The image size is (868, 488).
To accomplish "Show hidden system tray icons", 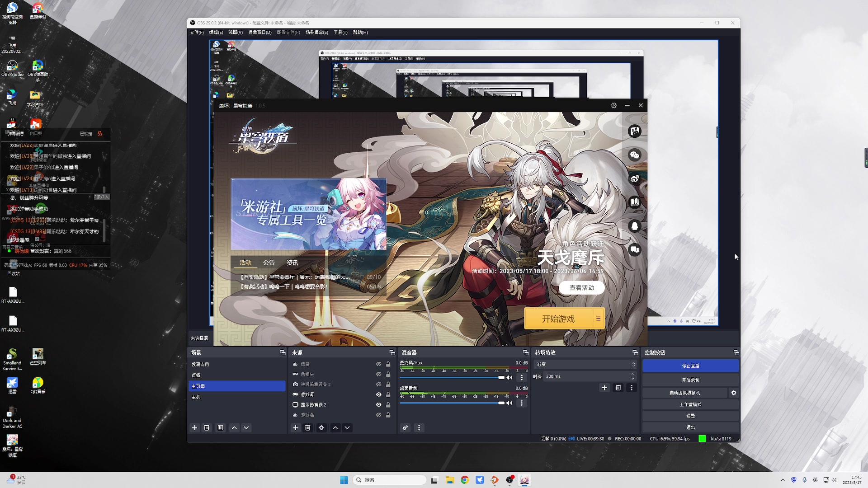I will point(783,480).
